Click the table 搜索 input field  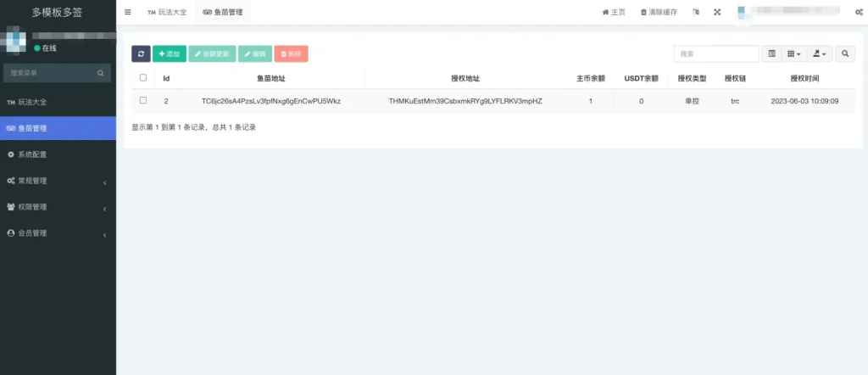(x=716, y=53)
